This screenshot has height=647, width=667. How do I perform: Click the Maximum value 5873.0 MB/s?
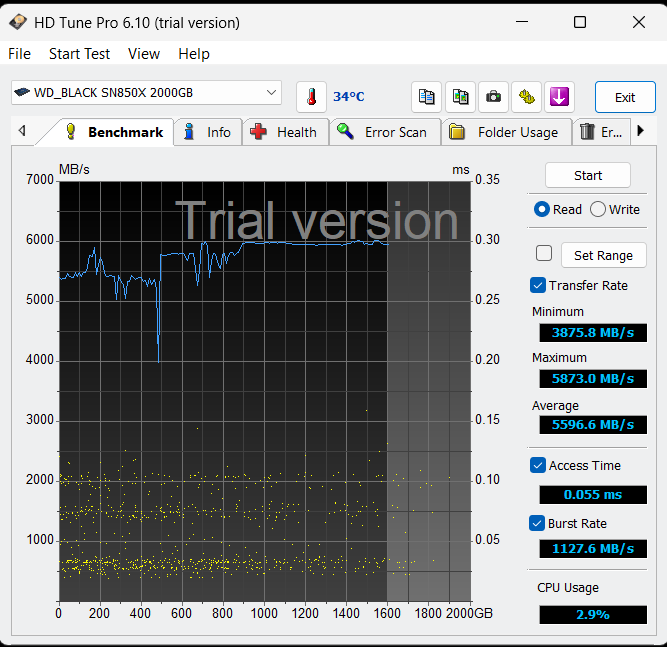pyautogui.click(x=593, y=379)
